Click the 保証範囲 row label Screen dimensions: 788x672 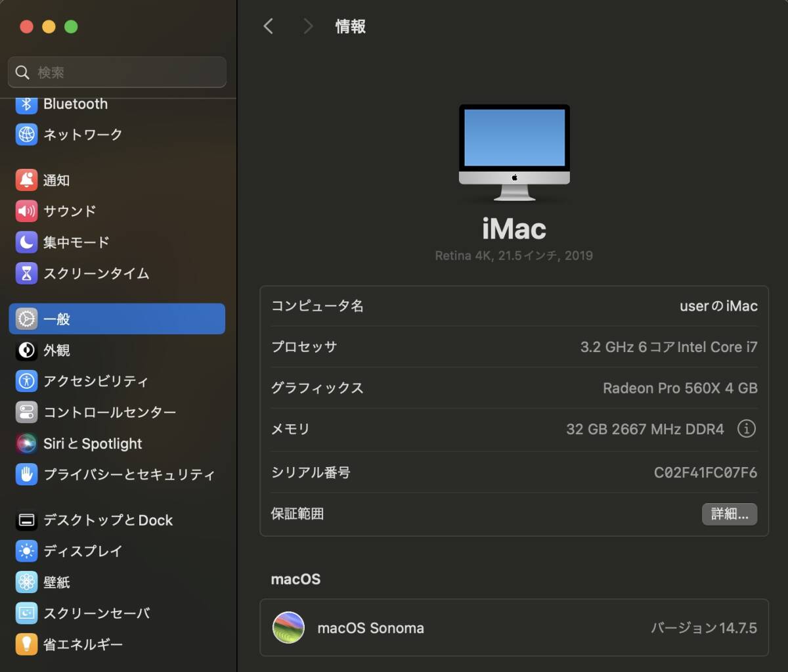297,514
